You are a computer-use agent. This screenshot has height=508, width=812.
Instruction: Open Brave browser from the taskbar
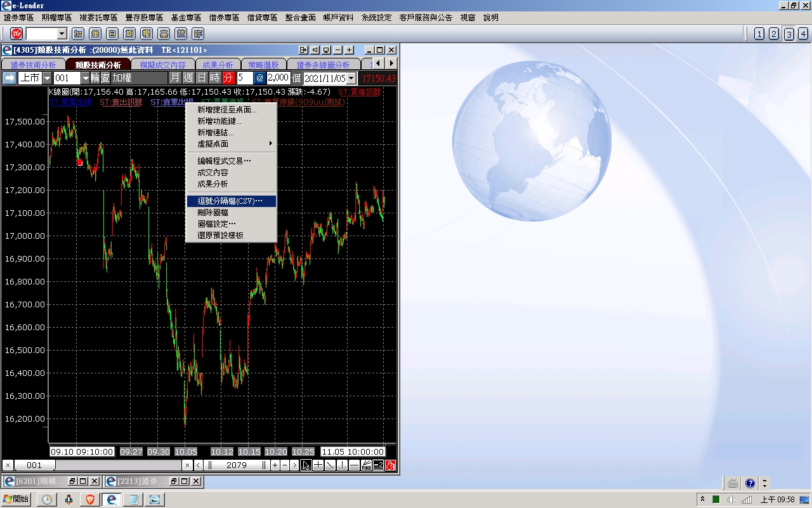[x=89, y=500]
